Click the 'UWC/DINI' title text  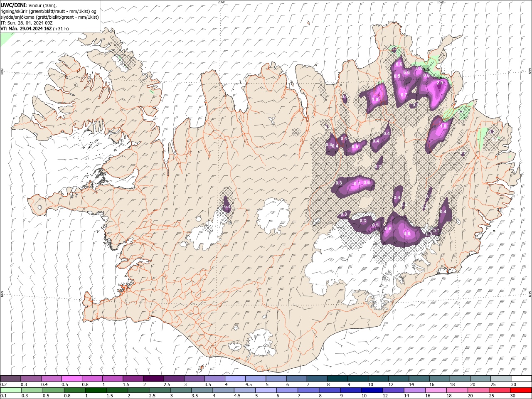(13, 5)
